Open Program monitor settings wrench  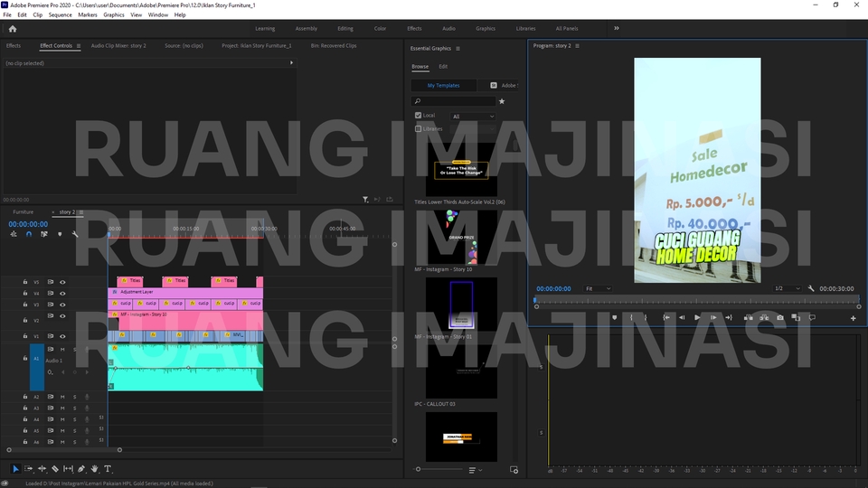tap(811, 289)
